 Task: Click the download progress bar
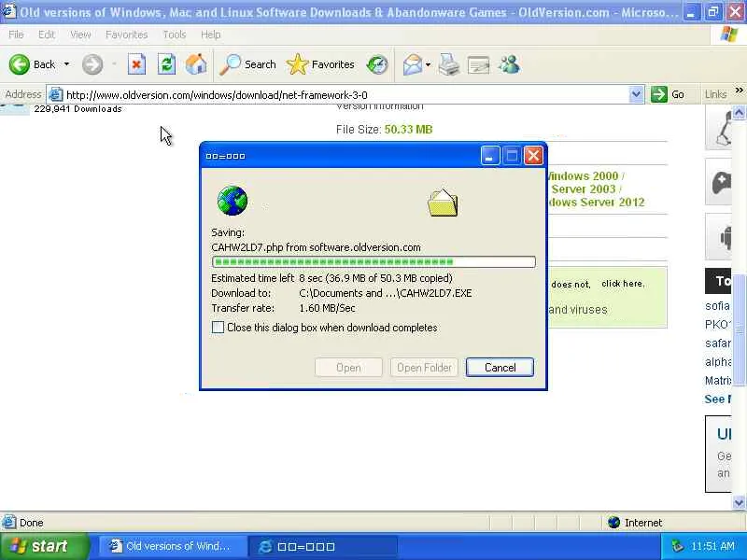(x=373, y=261)
